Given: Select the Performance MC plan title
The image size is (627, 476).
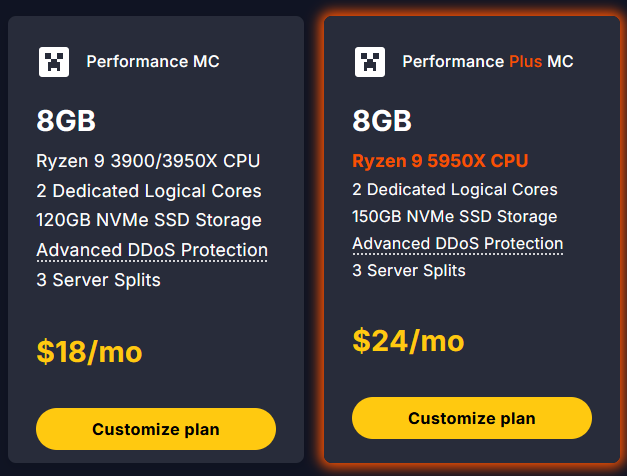Looking at the screenshot, I should [153, 62].
